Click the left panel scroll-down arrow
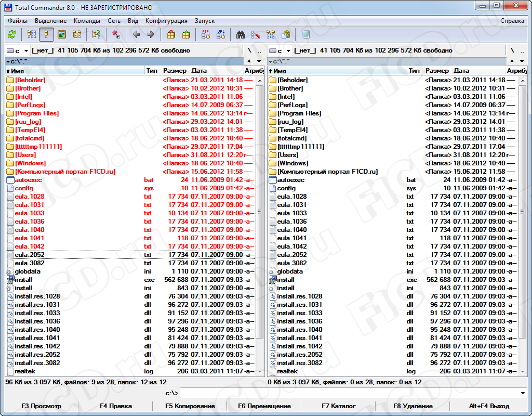Image resolution: width=532 pixels, height=416 pixels. tap(260, 371)
